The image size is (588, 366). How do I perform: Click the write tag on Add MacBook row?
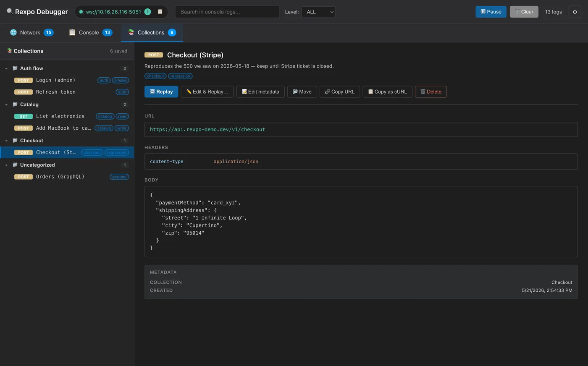(x=122, y=128)
